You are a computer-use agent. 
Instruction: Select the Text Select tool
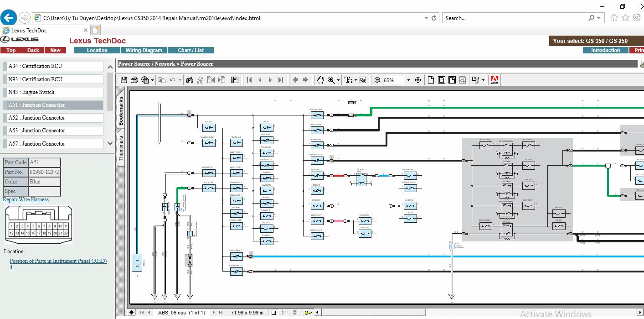click(348, 80)
